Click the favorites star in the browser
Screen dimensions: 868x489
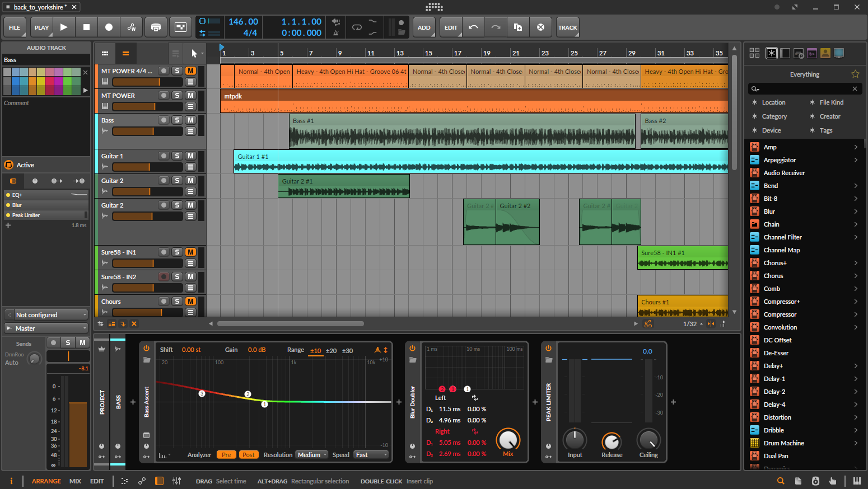coord(855,74)
